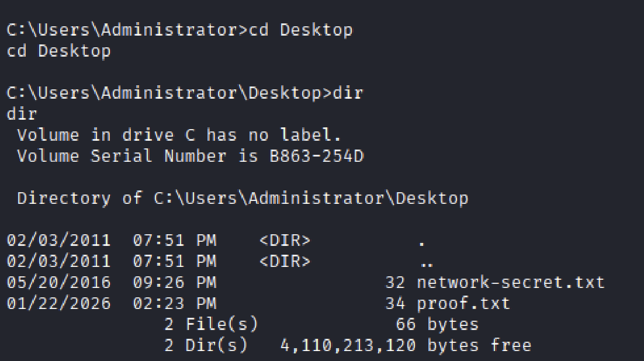Click the file size 32 of network-secret.txt

click(x=395, y=283)
